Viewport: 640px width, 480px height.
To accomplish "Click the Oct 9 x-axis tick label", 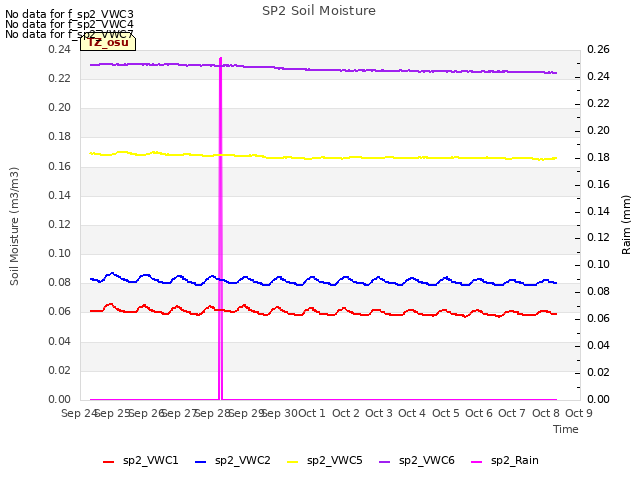I will click(579, 413).
